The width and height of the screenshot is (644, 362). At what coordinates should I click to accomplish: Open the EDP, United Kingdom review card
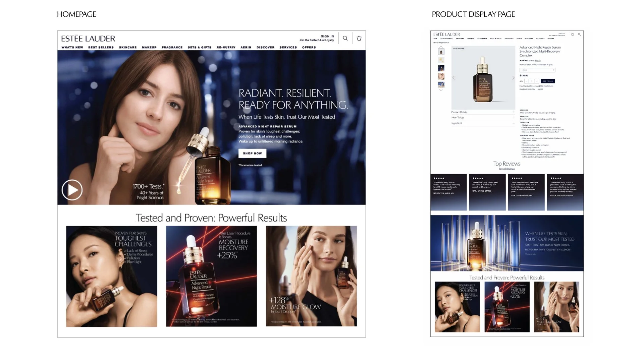(526, 192)
